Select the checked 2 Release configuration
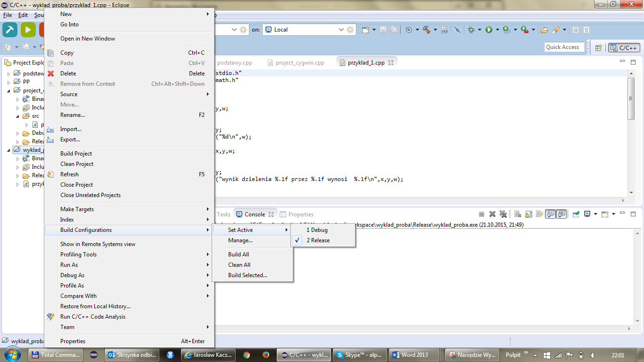The image size is (644, 362). 323,240
